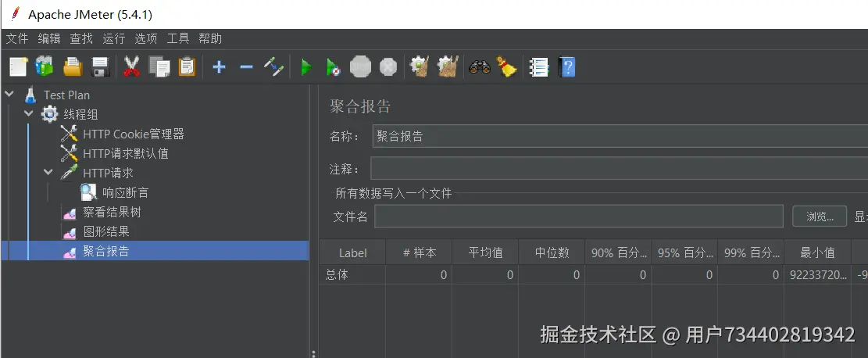This screenshot has width=868, height=358.
Task: Open Help with question mark icon
Action: coord(567,67)
